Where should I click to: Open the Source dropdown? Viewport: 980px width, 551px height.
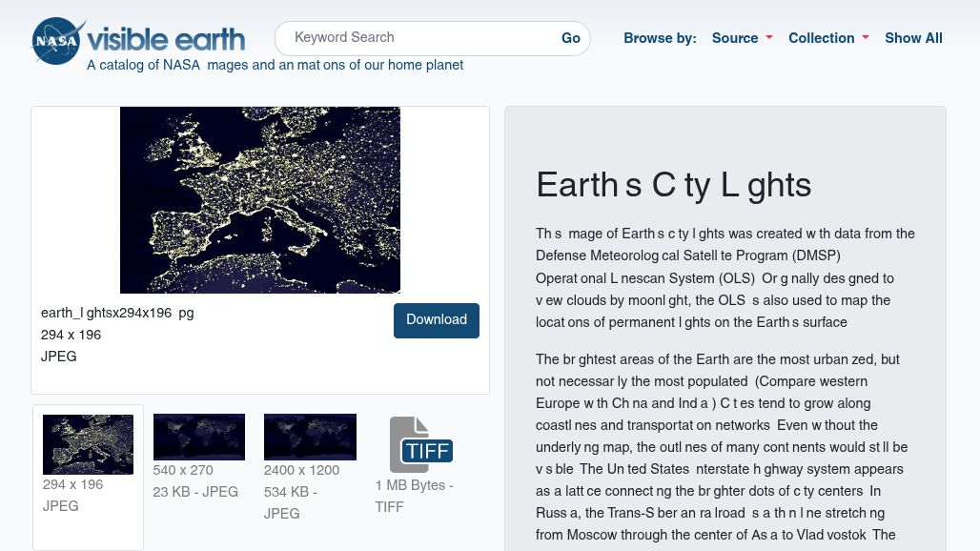[x=742, y=39]
